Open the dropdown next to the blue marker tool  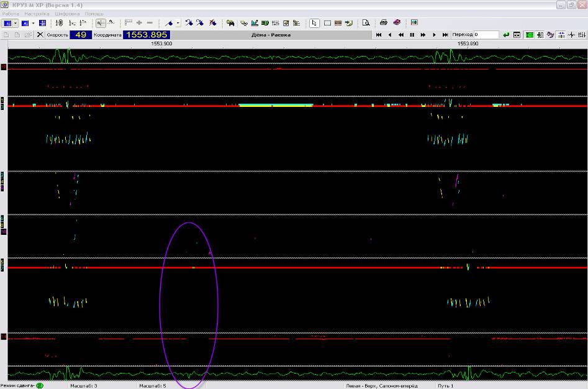click(178, 23)
